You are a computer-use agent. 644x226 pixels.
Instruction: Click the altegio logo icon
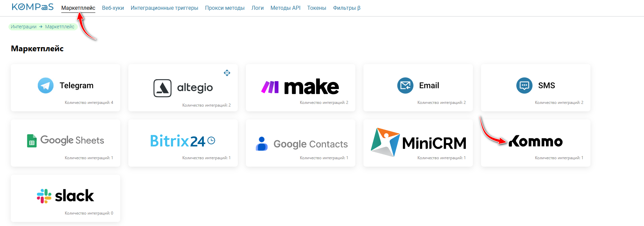(162, 88)
